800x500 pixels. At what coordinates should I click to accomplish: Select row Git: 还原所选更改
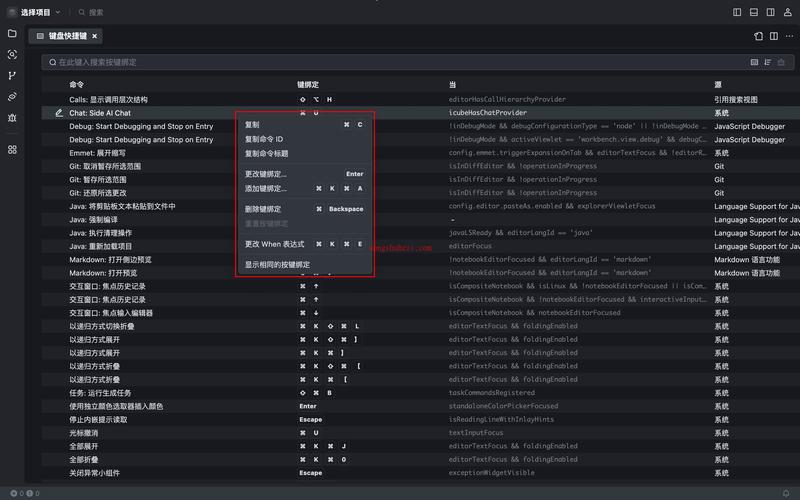[420, 193]
